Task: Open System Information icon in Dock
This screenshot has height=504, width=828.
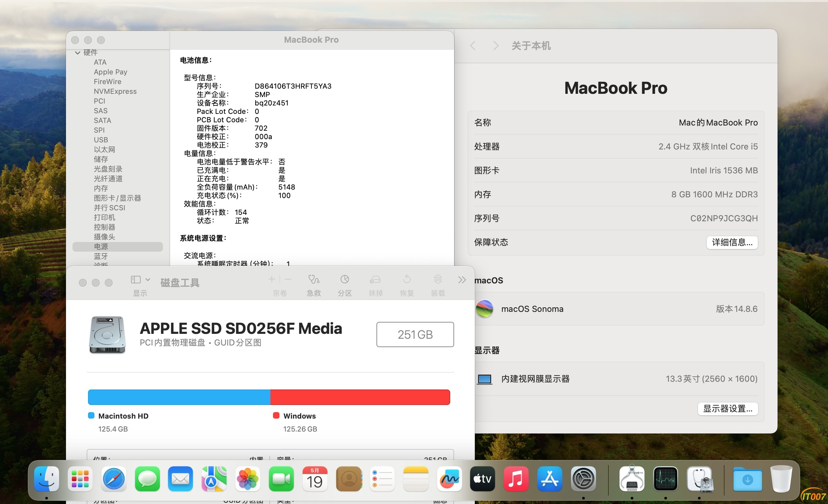Action: [632, 478]
